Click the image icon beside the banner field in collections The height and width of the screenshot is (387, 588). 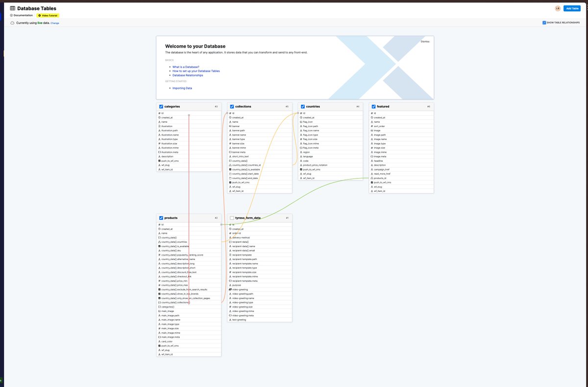pyautogui.click(x=230, y=126)
